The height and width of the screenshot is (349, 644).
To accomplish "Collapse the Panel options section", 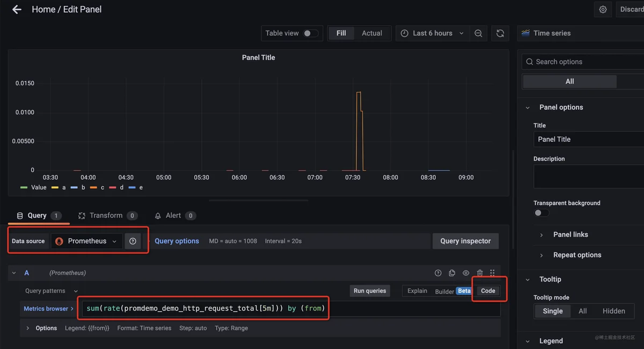I will coord(528,107).
